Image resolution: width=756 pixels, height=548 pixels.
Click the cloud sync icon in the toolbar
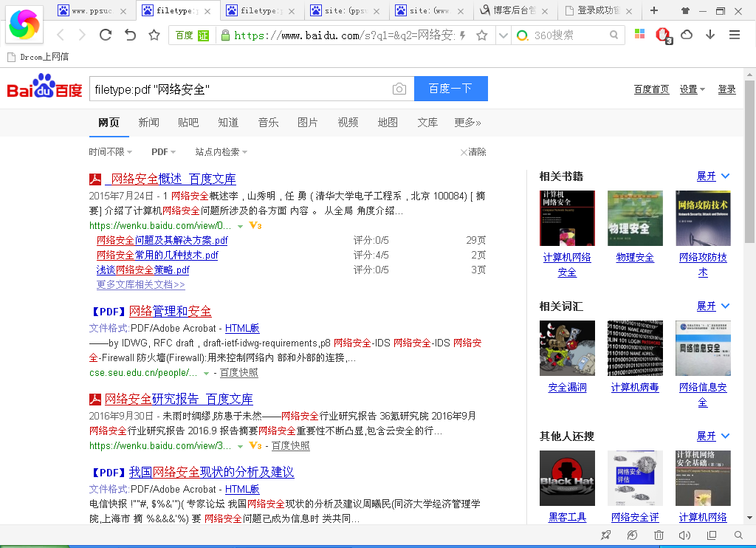(x=687, y=34)
